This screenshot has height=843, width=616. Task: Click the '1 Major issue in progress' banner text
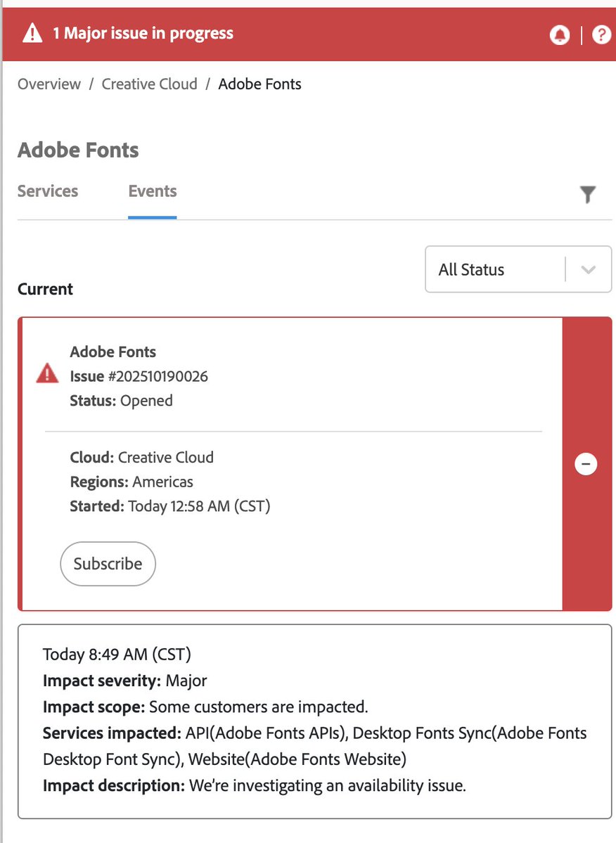coord(143,33)
